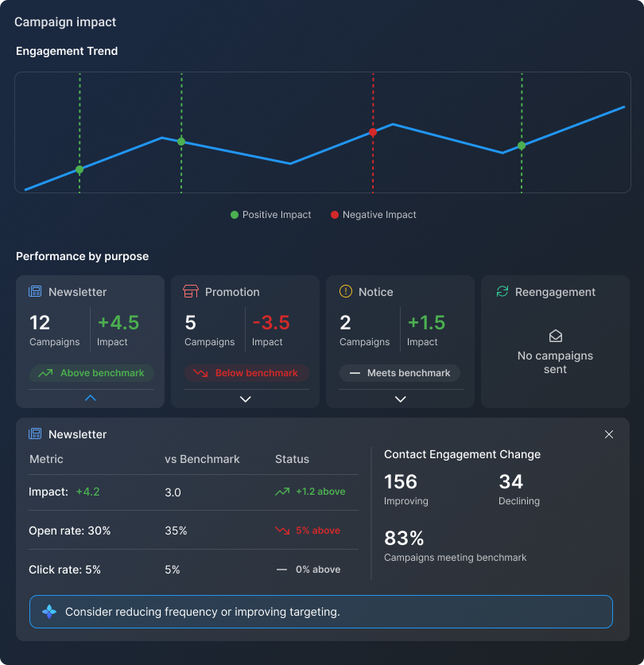Image resolution: width=644 pixels, height=665 pixels.
Task: Click the Notice warning icon
Action: point(345,292)
